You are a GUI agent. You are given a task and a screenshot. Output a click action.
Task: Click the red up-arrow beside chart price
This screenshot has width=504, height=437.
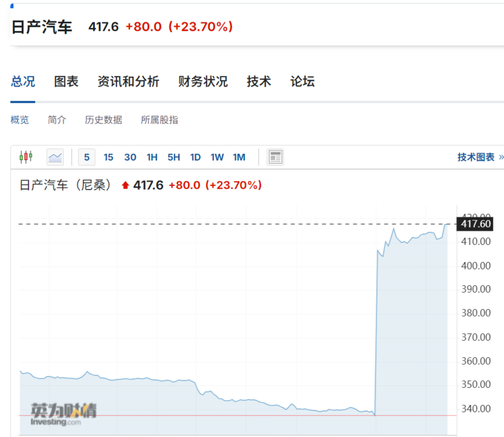125,185
